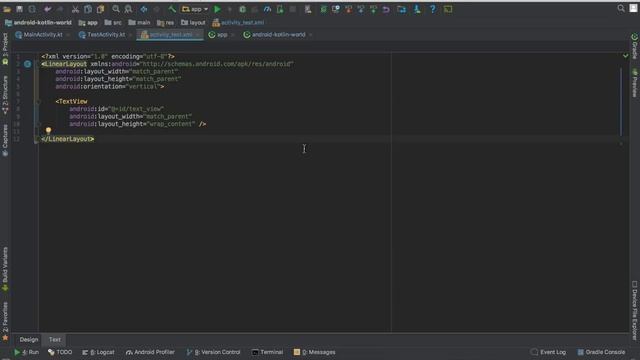Open the Event Log panel

(548, 352)
